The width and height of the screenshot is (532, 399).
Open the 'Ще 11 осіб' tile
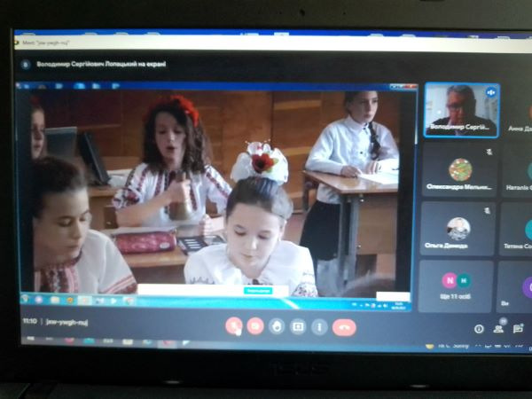pyautogui.click(x=456, y=286)
